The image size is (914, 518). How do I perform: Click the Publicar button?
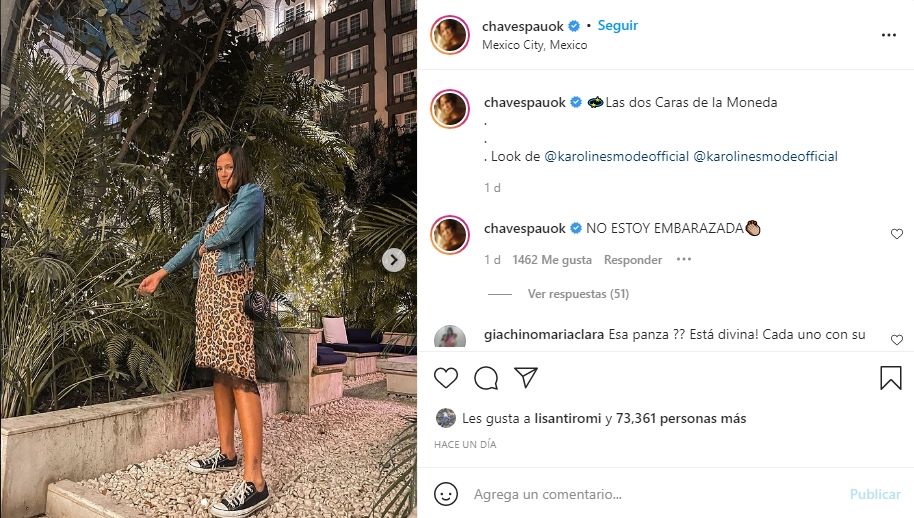[875, 494]
